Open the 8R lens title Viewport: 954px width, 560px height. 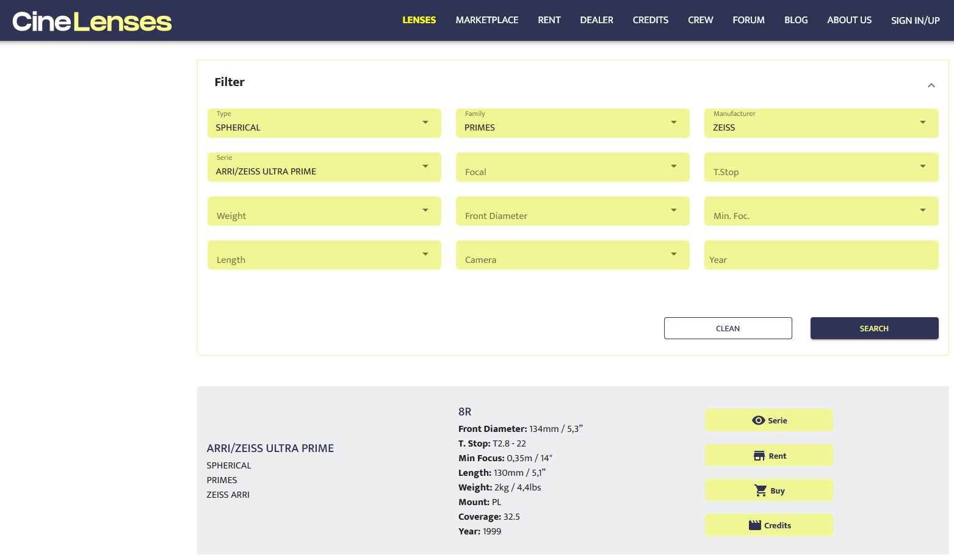coord(465,412)
